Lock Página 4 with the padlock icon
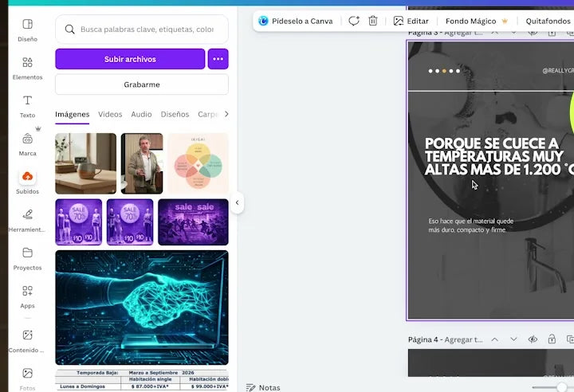 [x=552, y=339]
